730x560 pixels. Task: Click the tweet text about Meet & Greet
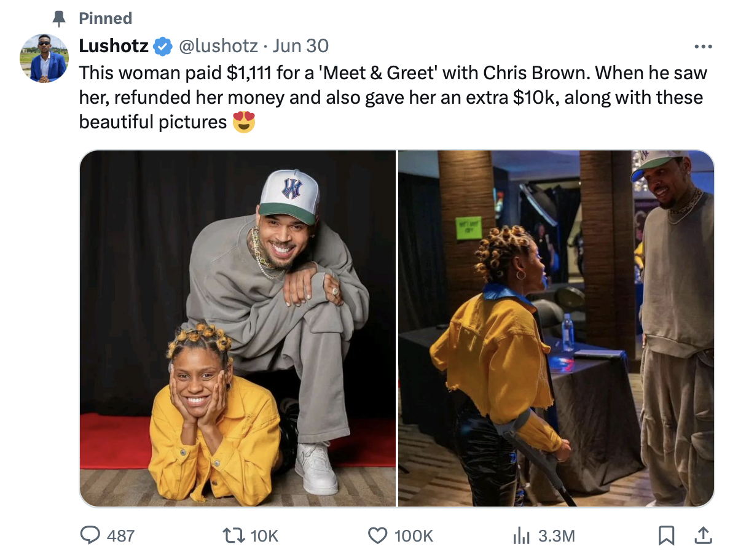coord(393,98)
